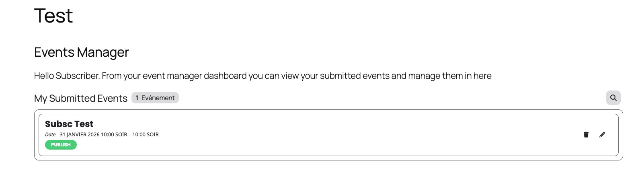The image size is (644, 187).
Task: Click the Hello Subscriber greeting text
Action: pos(67,76)
